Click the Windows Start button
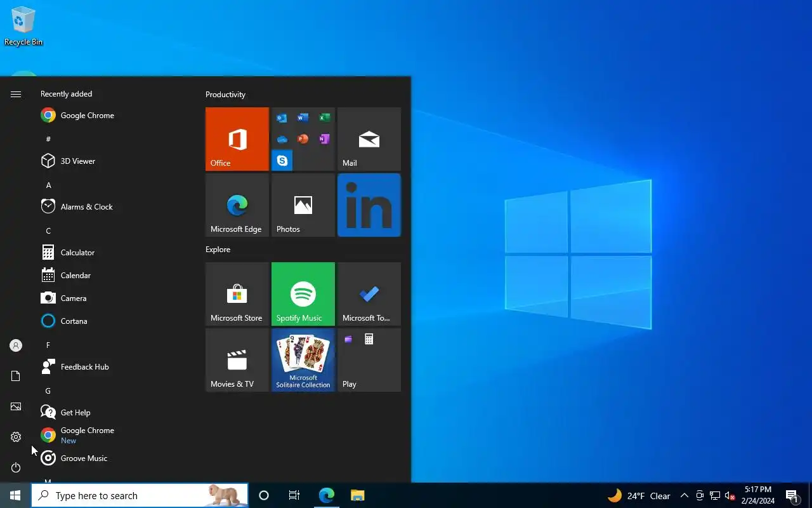The image size is (812, 508). coord(15,495)
